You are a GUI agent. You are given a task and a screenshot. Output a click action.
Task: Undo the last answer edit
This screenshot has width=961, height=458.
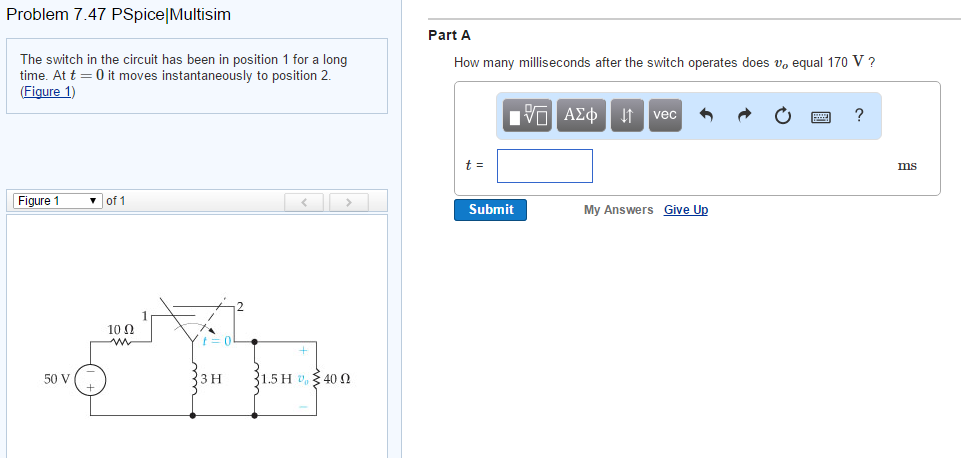(x=705, y=116)
